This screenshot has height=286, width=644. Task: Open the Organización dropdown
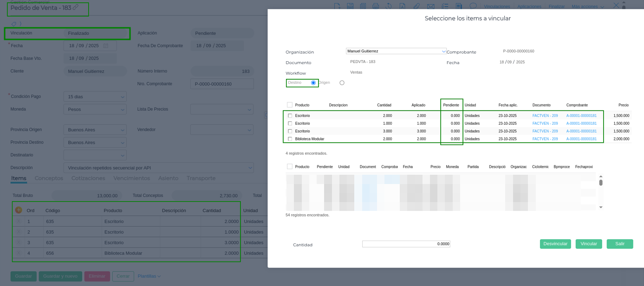[396, 51]
